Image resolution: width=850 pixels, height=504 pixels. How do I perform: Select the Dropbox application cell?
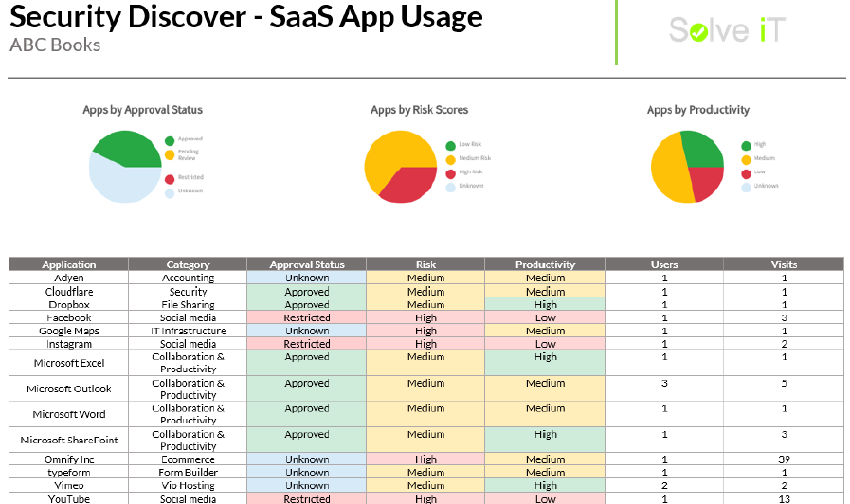coord(69,304)
